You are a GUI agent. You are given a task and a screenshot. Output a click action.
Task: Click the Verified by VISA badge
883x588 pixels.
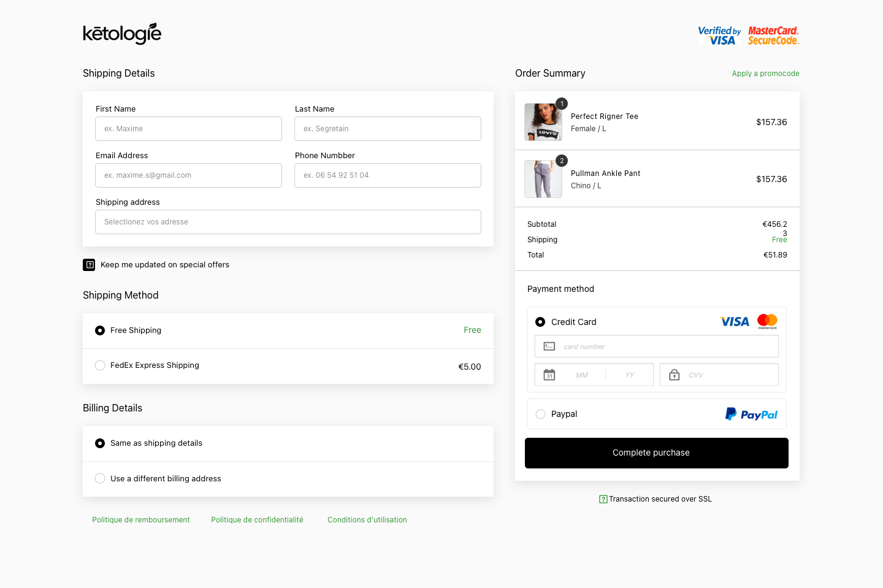click(719, 35)
